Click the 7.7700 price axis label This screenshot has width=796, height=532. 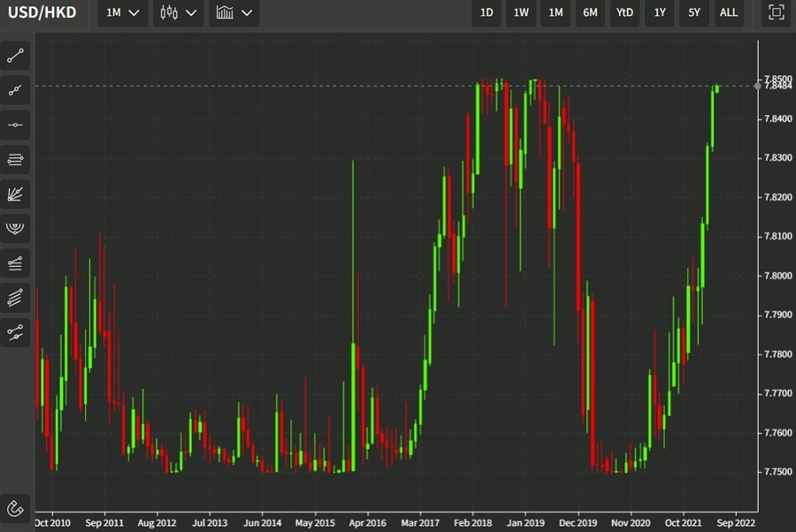point(777,393)
